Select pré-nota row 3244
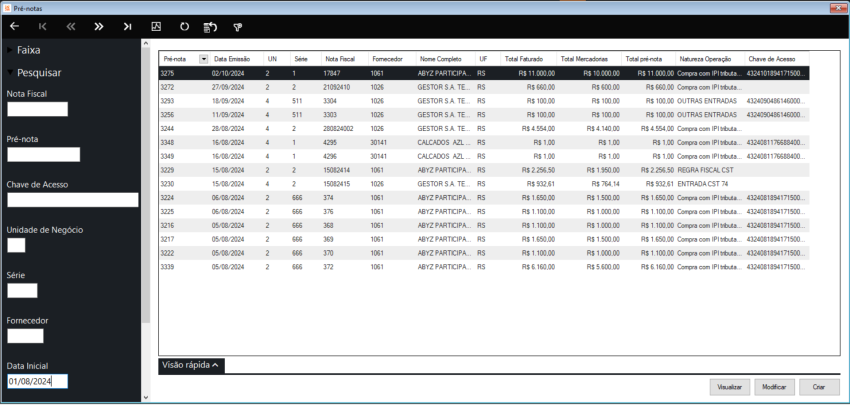 click(484, 128)
